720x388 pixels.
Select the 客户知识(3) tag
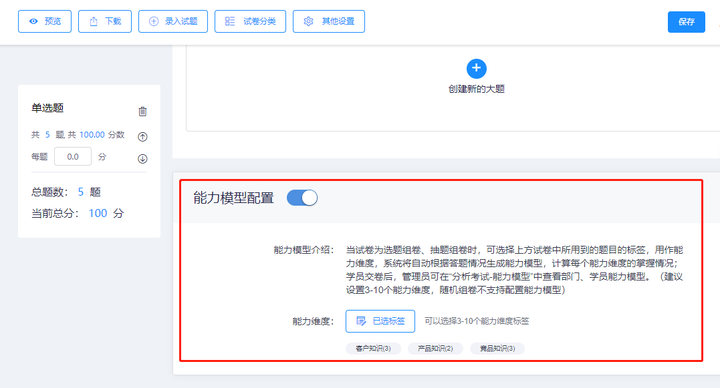[373, 349]
